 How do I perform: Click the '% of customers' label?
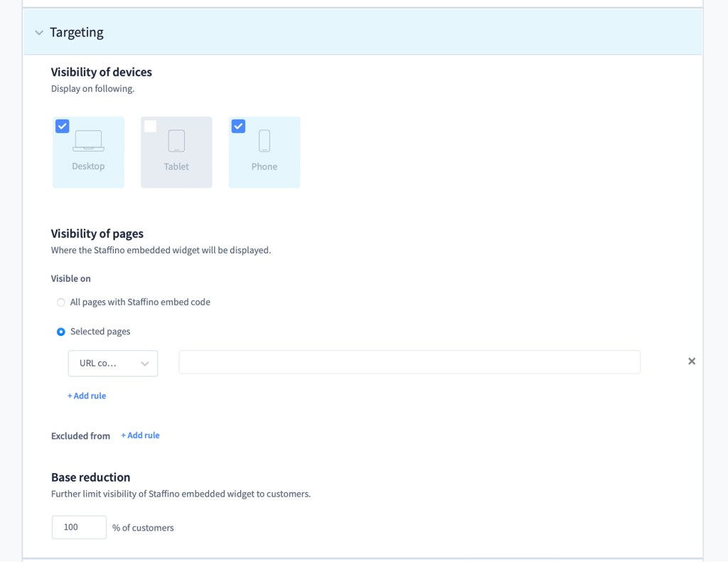(143, 528)
